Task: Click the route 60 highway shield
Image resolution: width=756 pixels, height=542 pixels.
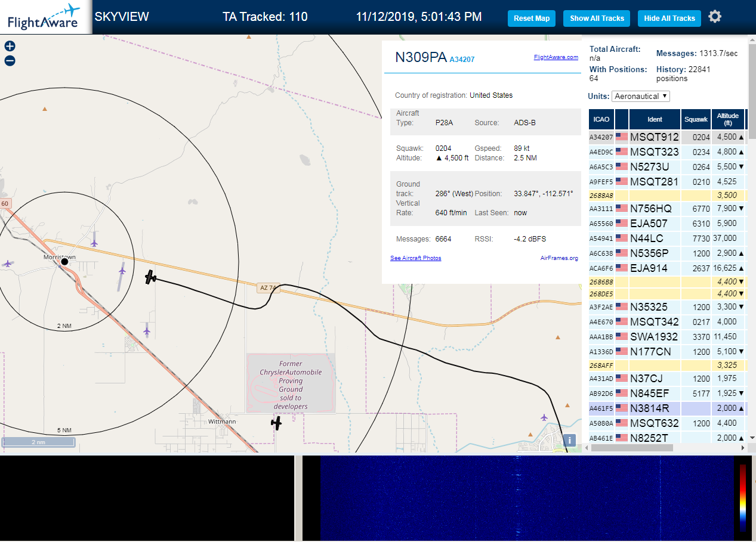Action: (x=5, y=204)
